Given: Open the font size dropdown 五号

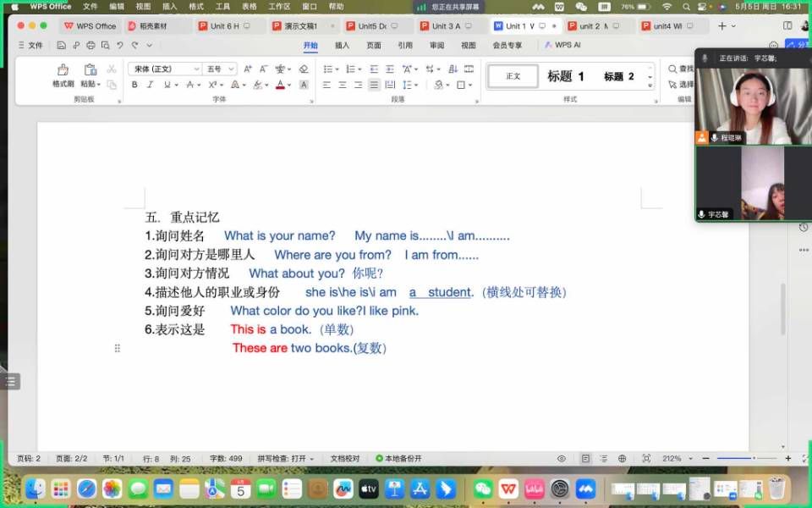Looking at the screenshot, I should pos(220,69).
